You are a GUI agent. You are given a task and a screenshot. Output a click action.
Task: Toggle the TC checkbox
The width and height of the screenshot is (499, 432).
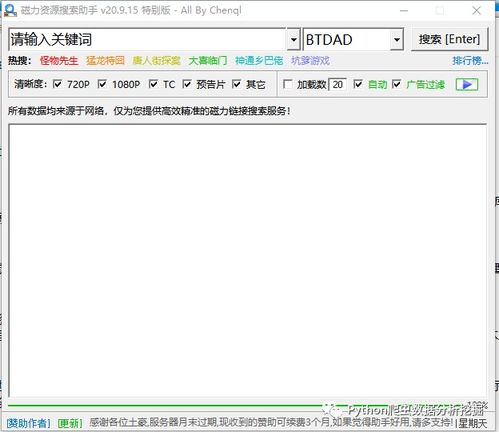coord(153,84)
